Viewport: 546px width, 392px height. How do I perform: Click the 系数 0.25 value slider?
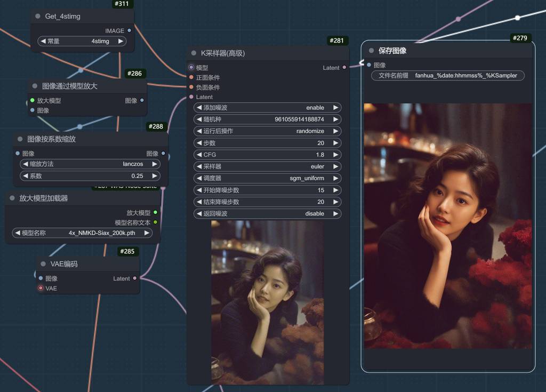coord(90,176)
